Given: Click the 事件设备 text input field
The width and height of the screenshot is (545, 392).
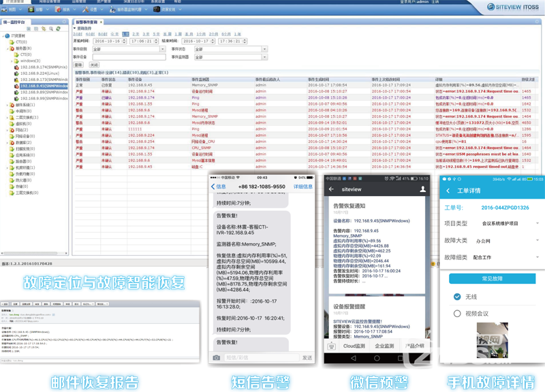Looking at the screenshot, I should tap(129, 57).
